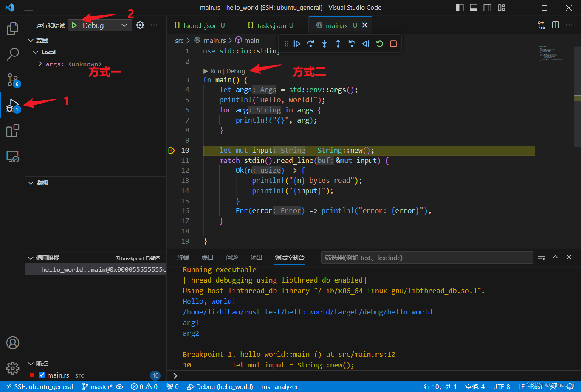Switch to the 端口 panel tab
The image size is (581, 392).
coord(208,258)
